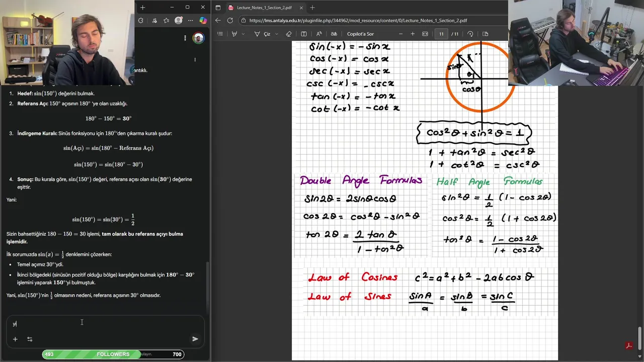The height and width of the screenshot is (362, 644).
Task: Click the site info lock icon
Action: point(244,21)
